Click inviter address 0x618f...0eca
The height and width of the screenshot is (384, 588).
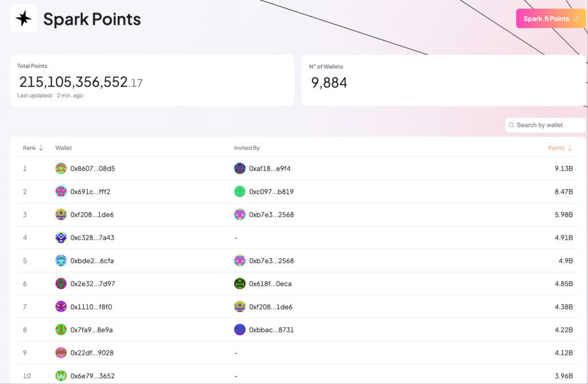pyautogui.click(x=270, y=284)
